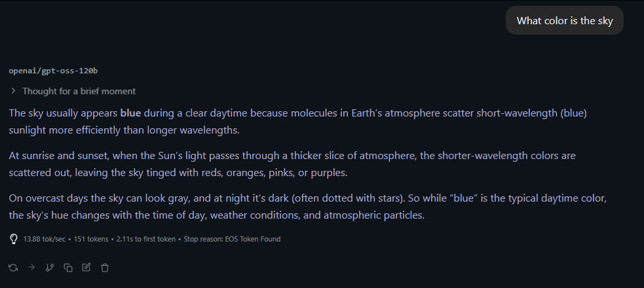Screen dimensions: 644x288
Task: Click the time to first token stat
Action: tap(145, 239)
